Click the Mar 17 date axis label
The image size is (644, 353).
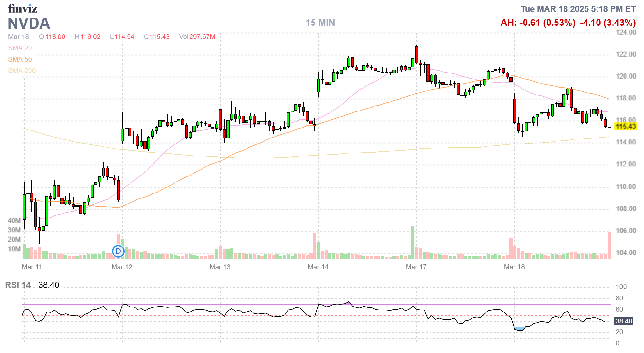pos(416,267)
